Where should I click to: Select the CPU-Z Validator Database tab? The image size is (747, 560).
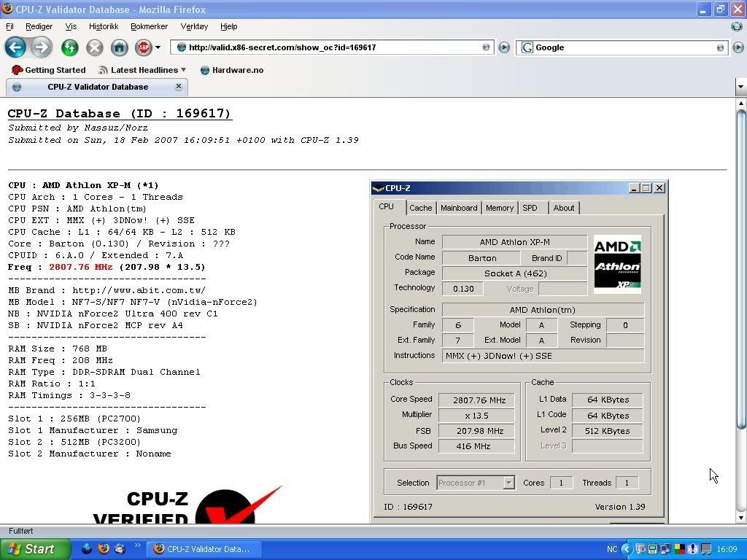[97, 87]
